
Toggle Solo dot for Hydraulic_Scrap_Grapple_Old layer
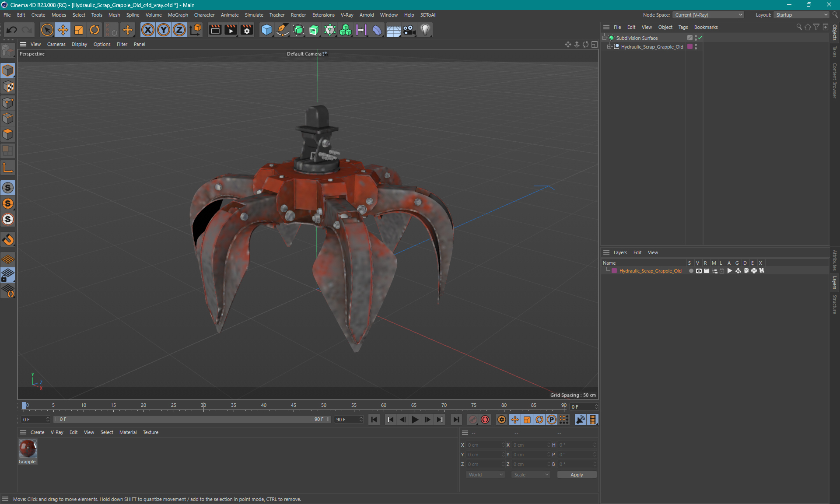tap(691, 271)
